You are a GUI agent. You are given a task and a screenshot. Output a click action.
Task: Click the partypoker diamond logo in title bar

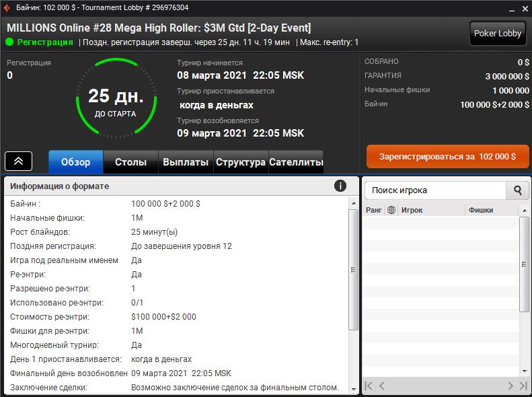[x=7, y=7]
